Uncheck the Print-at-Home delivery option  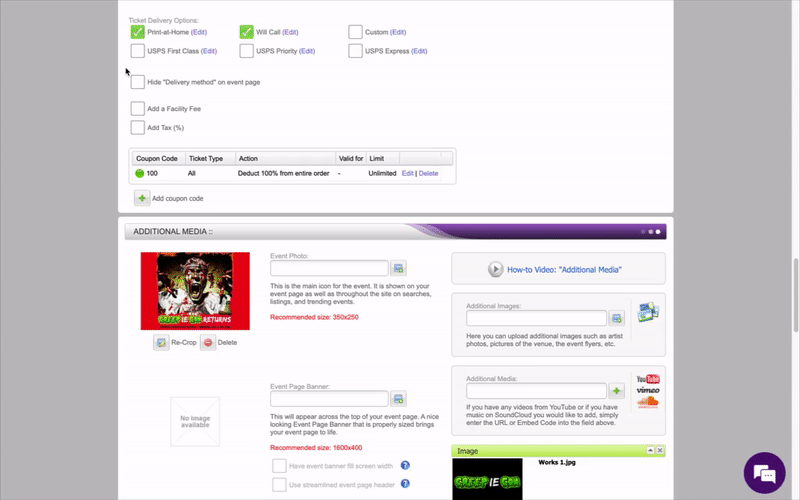pyautogui.click(x=138, y=32)
